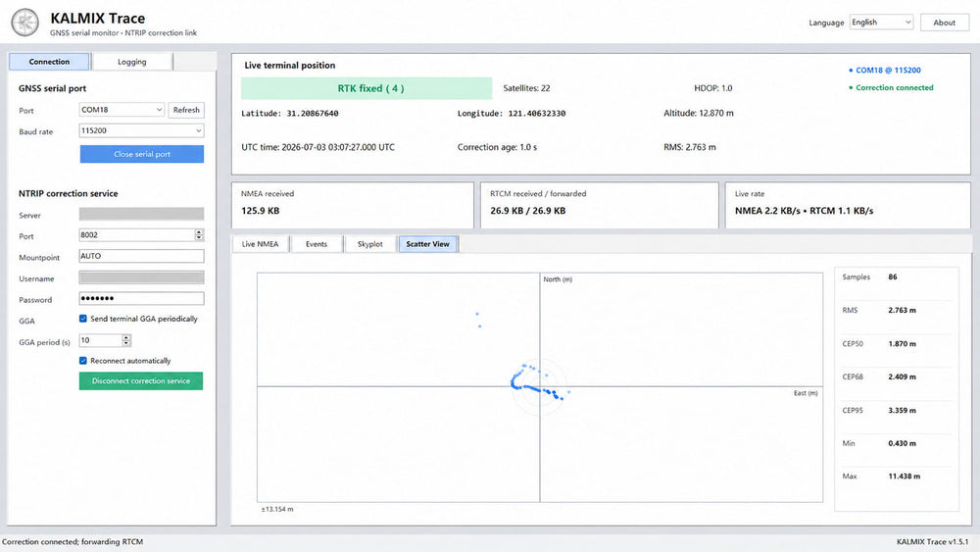Click the Max 11.438 m value

905,477
